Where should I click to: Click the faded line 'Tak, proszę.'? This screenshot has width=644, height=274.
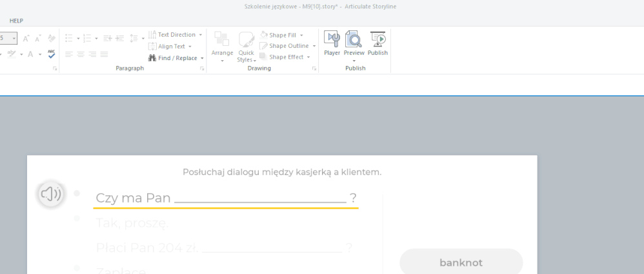(x=132, y=224)
